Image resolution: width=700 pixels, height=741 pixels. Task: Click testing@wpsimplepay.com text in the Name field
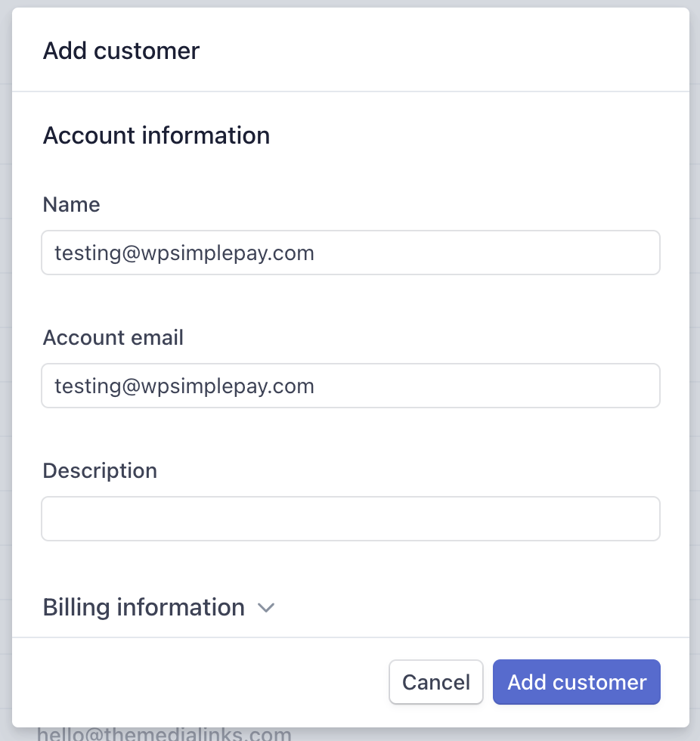click(x=184, y=253)
